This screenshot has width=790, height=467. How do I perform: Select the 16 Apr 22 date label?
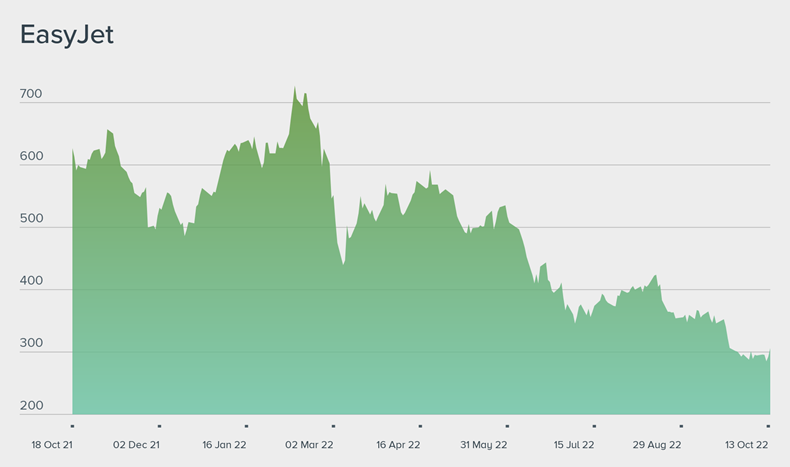(398, 444)
